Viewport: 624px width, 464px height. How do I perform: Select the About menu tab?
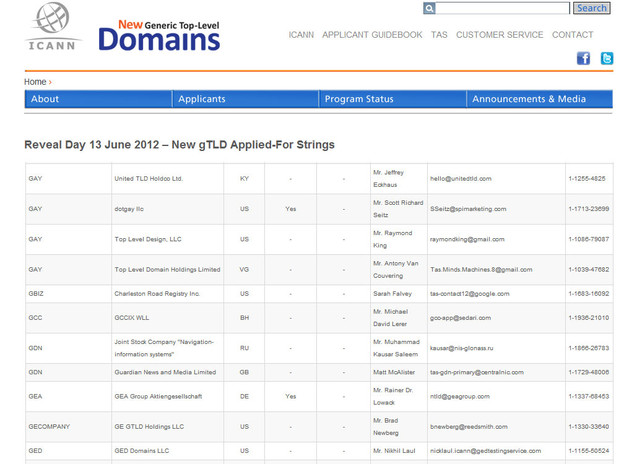45,99
